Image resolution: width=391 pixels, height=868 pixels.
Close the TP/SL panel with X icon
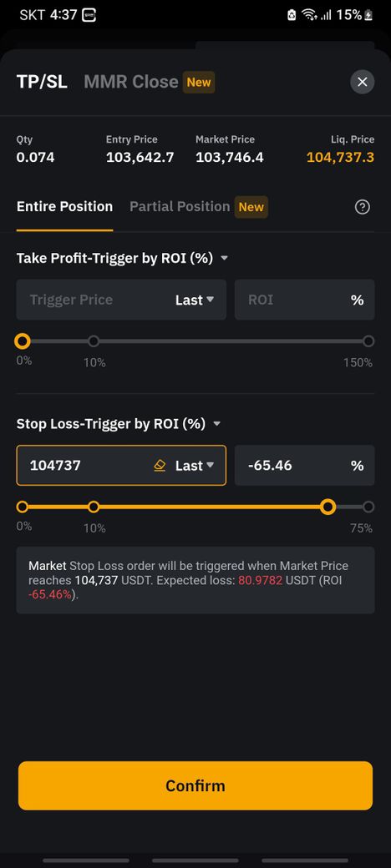(x=363, y=83)
